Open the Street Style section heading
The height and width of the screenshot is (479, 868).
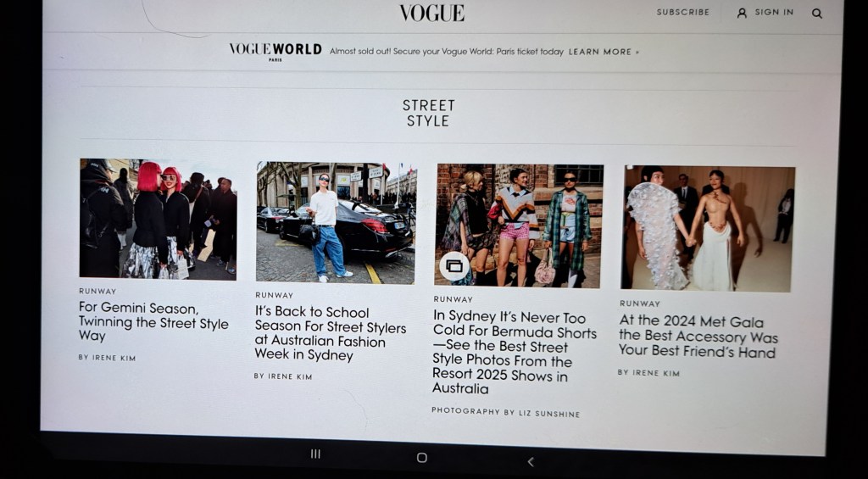click(x=428, y=113)
